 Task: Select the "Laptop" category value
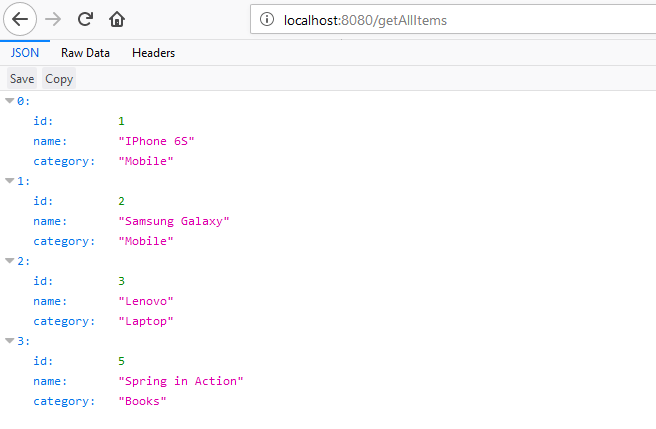145,321
